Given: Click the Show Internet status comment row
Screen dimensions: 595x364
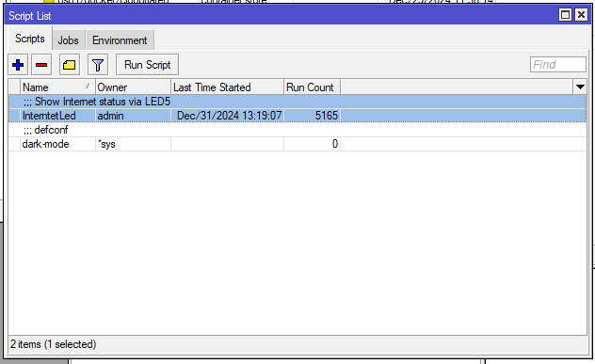Looking at the screenshot, I should pyautogui.click(x=297, y=102).
